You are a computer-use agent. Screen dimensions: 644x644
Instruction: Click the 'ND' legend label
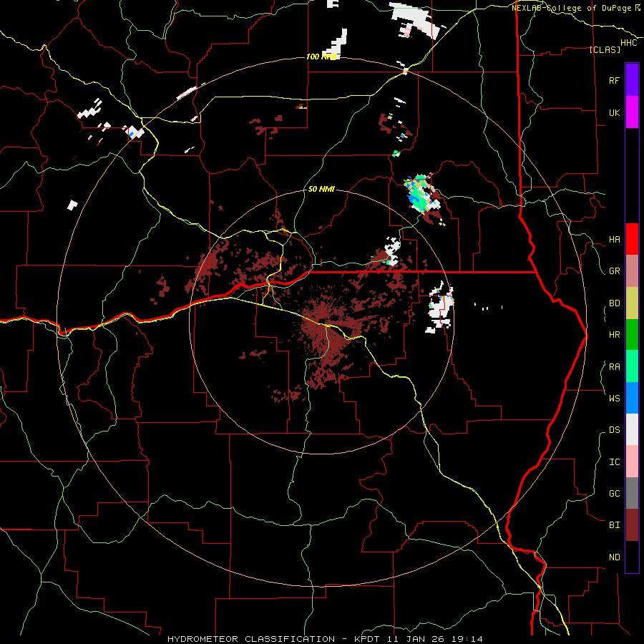(x=614, y=557)
